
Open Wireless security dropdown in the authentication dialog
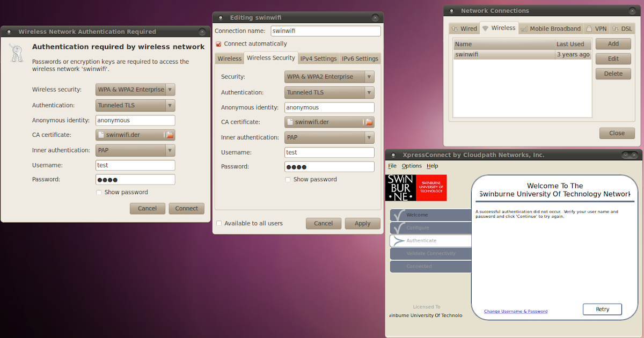[x=135, y=90]
